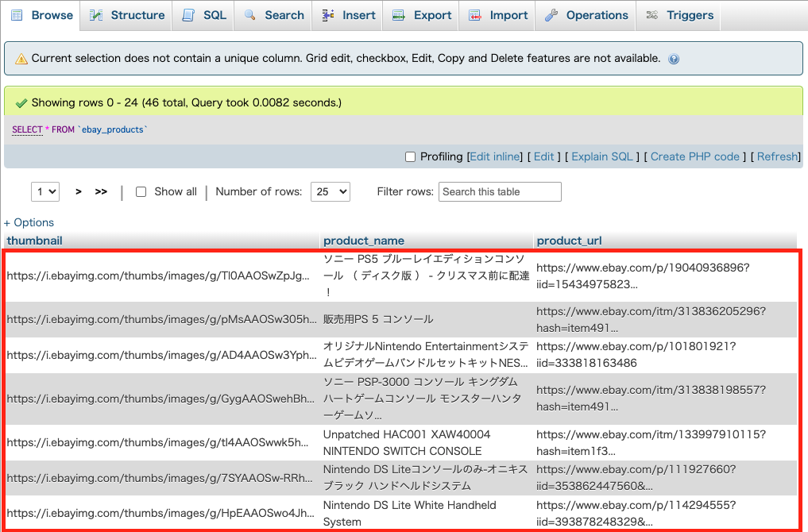
Task: Click the SQL tab icon
Action: click(188, 15)
